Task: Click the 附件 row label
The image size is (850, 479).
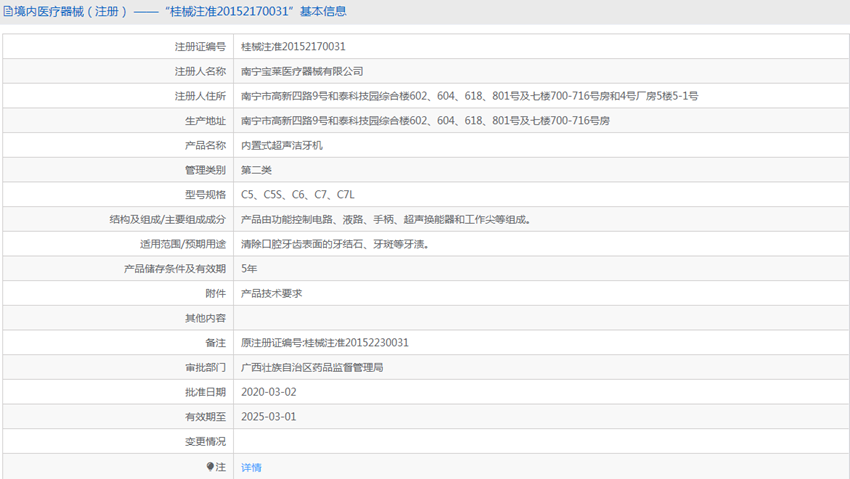Action: [x=216, y=294]
